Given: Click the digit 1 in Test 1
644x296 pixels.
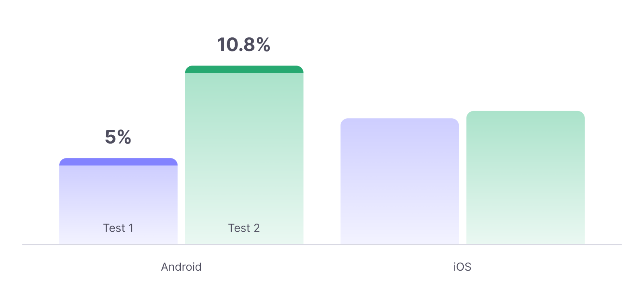Looking at the screenshot, I should (131, 228).
